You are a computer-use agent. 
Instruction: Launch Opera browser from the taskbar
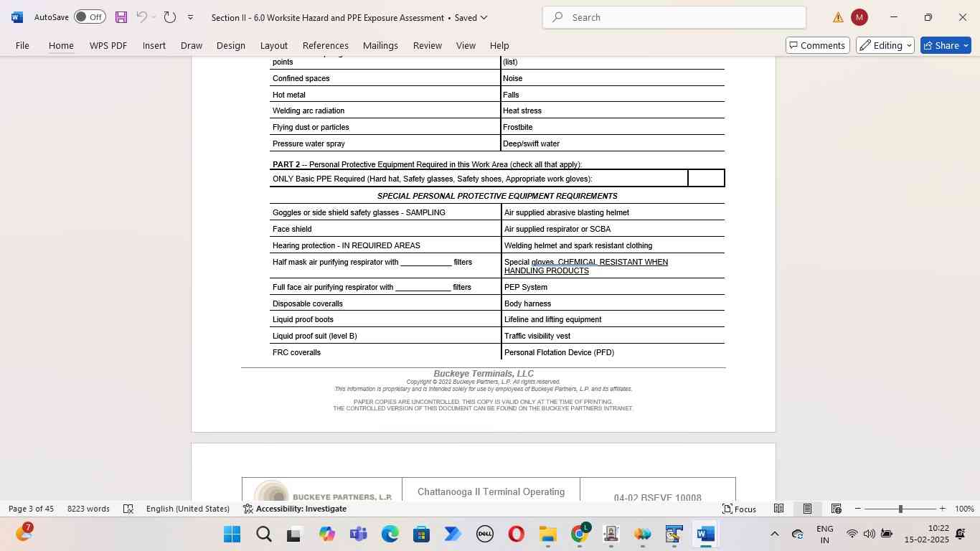tap(516, 534)
